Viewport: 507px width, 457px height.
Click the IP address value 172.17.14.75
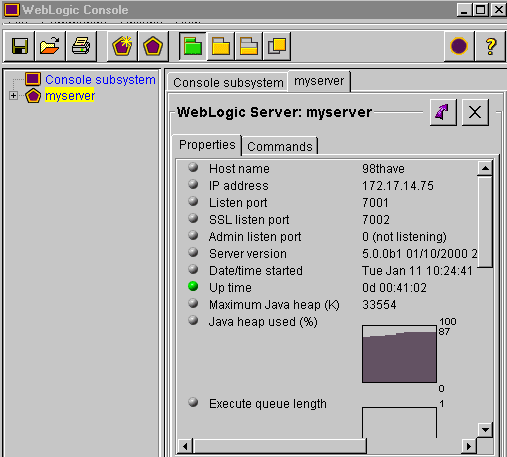[398, 186]
